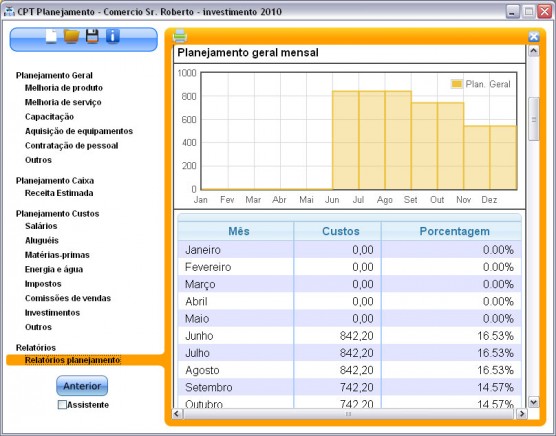Save the plan with the floppy disk icon
The width and height of the screenshot is (556, 436).
pos(92,36)
